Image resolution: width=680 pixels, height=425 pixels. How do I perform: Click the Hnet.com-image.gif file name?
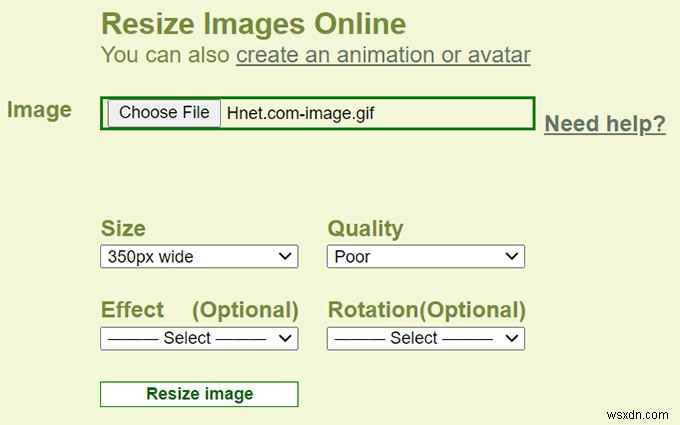point(300,113)
